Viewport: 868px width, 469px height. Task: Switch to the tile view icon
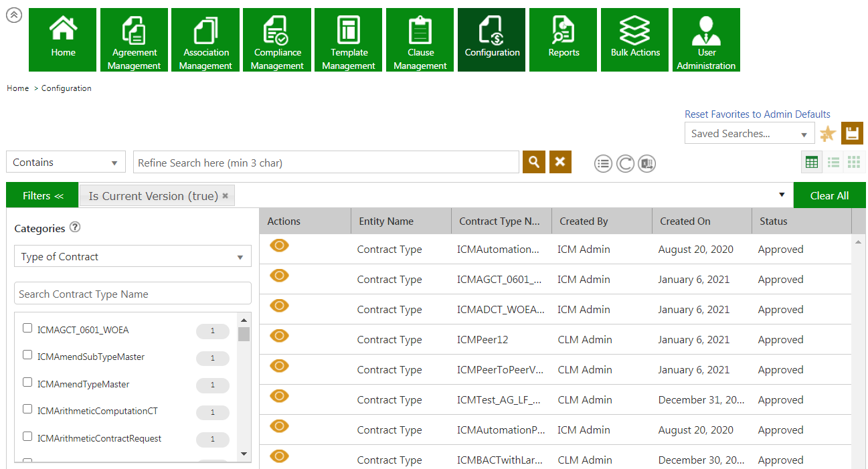pyautogui.click(x=853, y=162)
